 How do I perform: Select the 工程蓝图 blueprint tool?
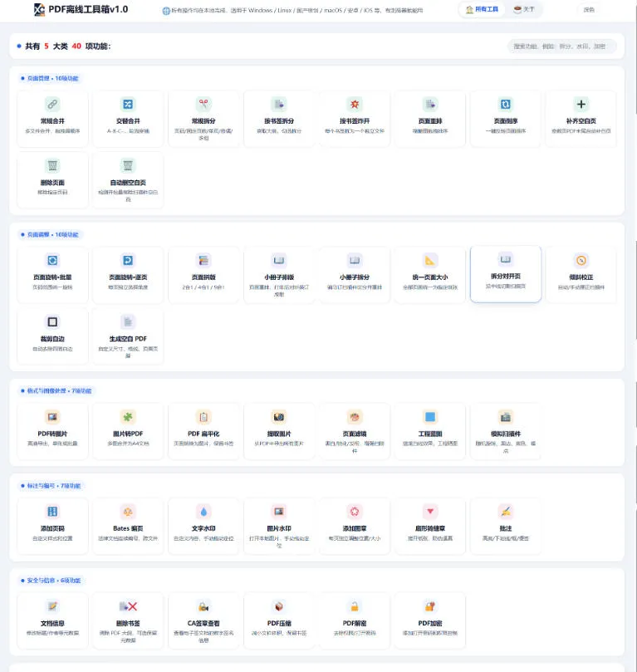pyautogui.click(x=430, y=432)
